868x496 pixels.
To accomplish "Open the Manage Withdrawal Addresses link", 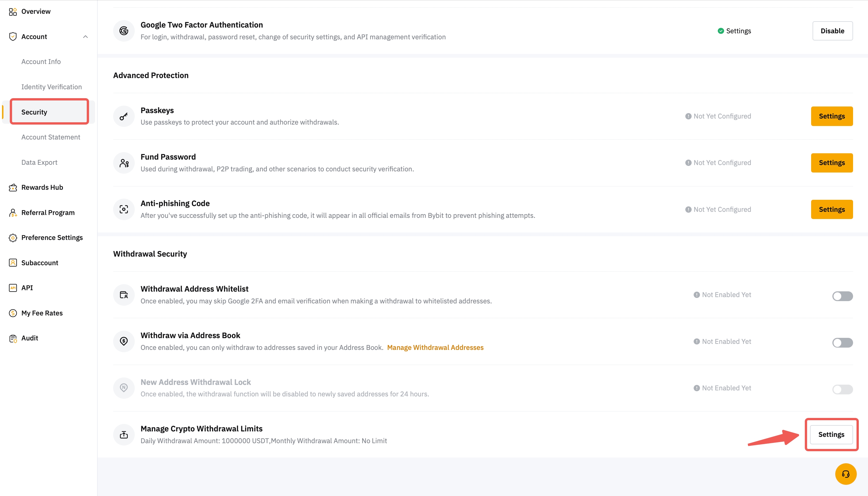I will coord(435,348).
